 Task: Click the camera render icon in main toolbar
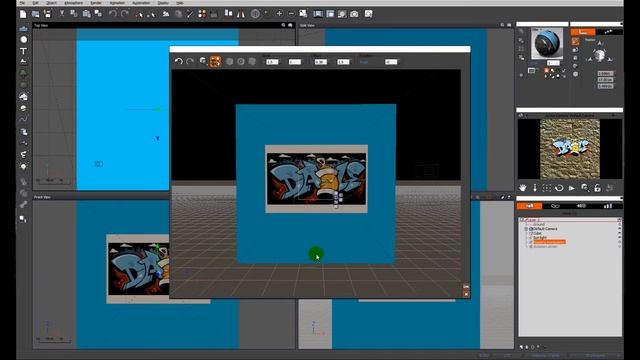pos(354,14)
